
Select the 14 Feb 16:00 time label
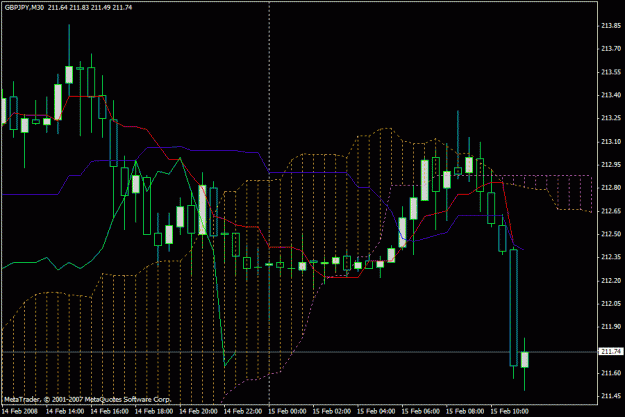(x=110, y=411)
